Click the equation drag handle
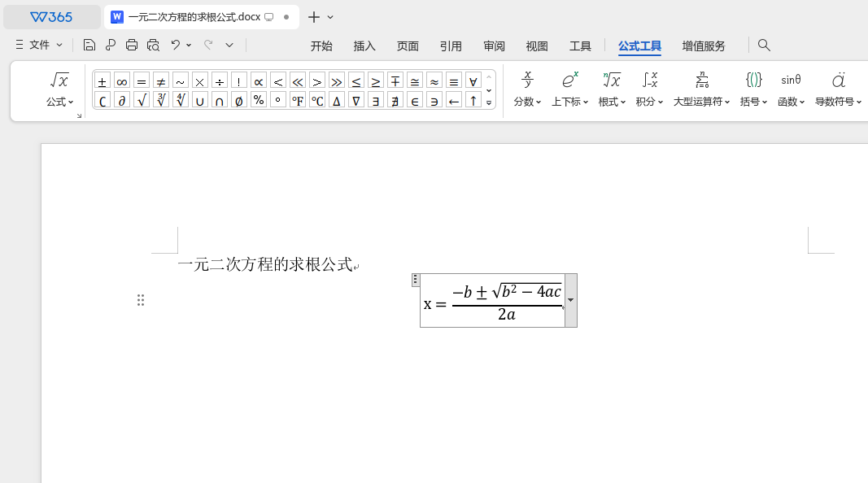 tap(415, 279)
